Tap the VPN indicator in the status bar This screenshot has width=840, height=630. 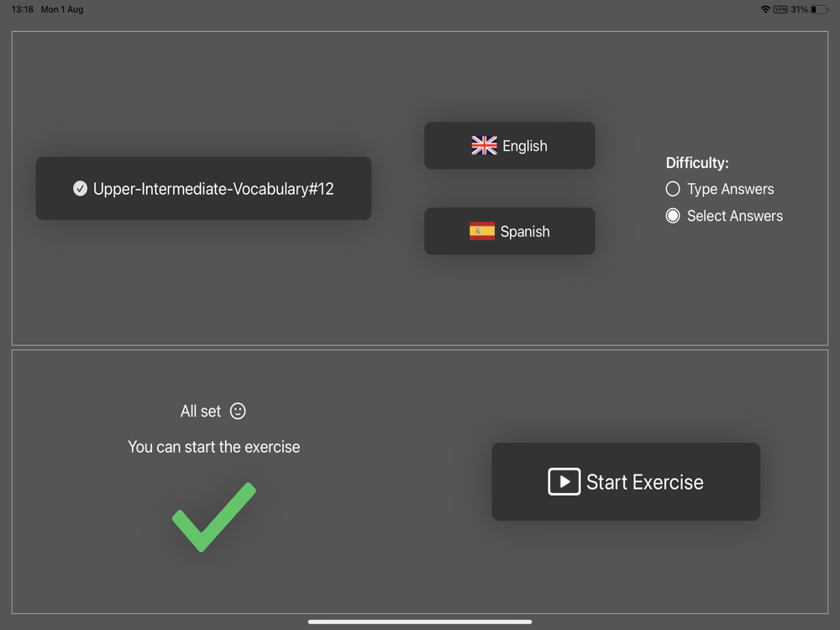(x=780, y=9)
